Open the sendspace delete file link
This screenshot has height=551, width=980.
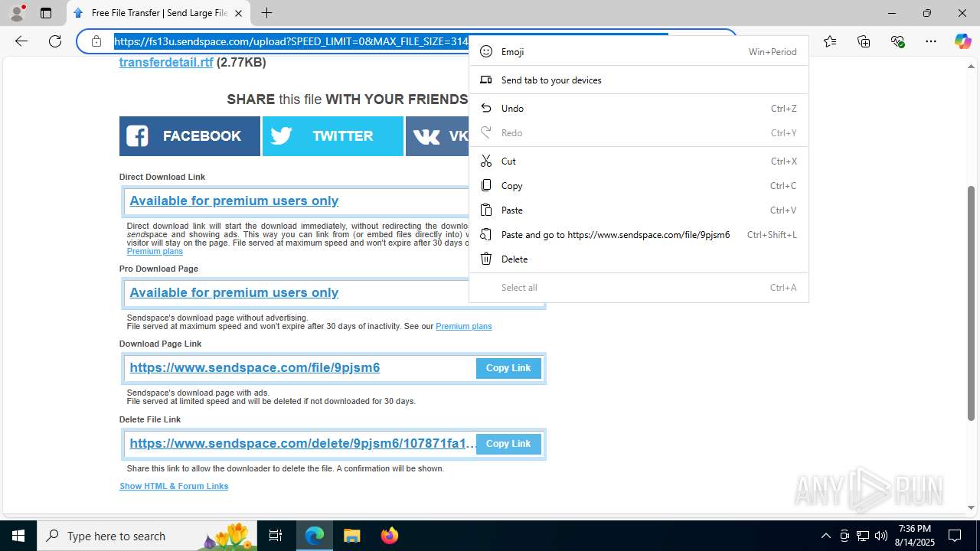302,443
